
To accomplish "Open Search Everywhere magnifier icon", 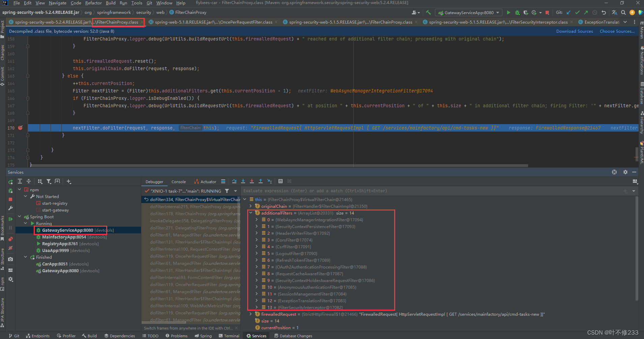I will (x=623, y=12).
